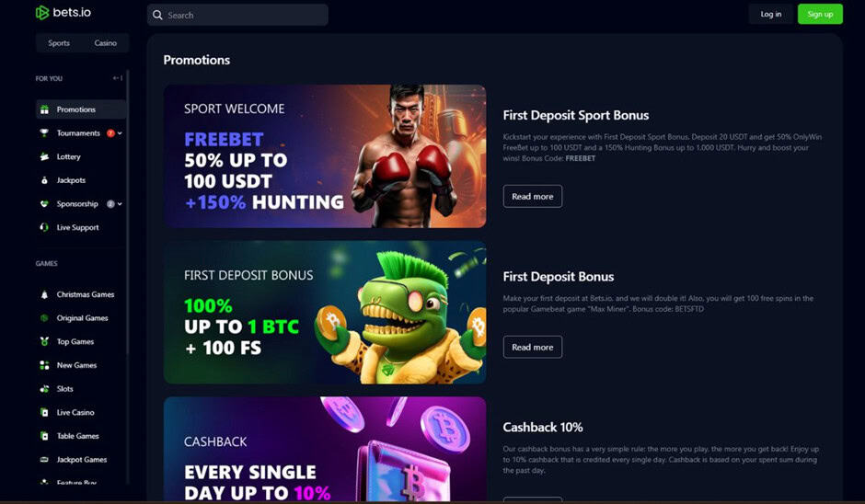
Task: Switch to the Sports tab
Action: (59, 43)
